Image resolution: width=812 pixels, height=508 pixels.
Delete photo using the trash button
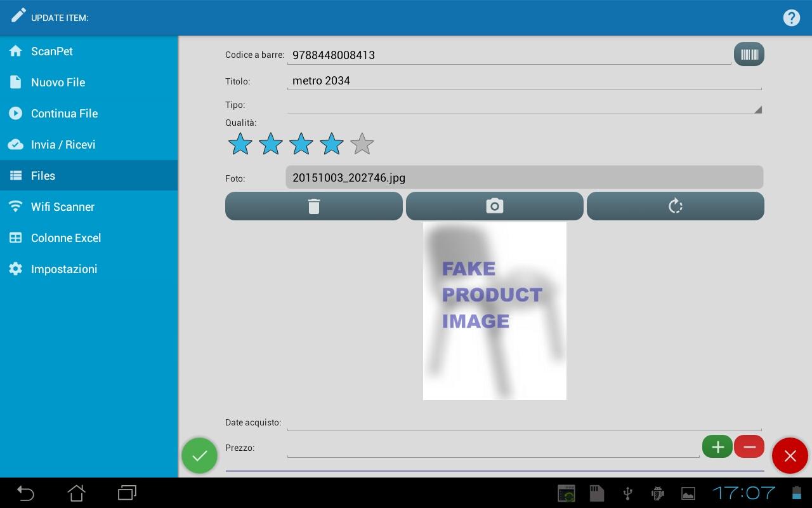(x=314, y=206)
